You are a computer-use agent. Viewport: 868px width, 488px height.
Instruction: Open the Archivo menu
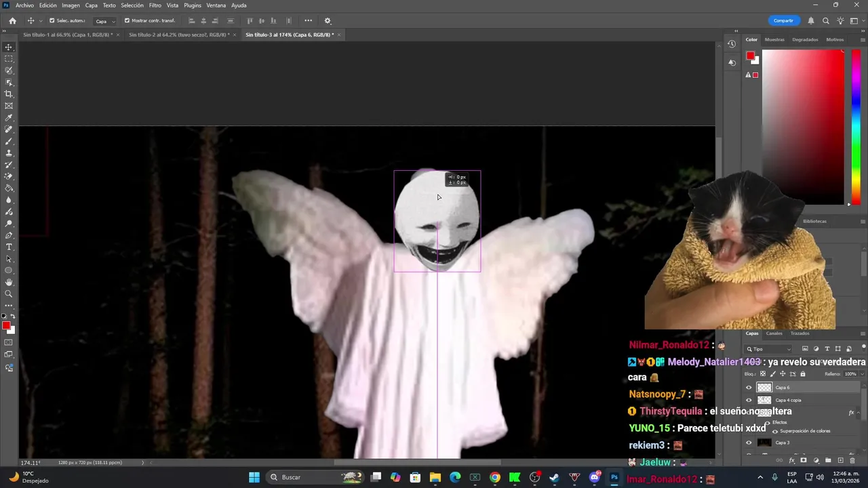(24, 5)
